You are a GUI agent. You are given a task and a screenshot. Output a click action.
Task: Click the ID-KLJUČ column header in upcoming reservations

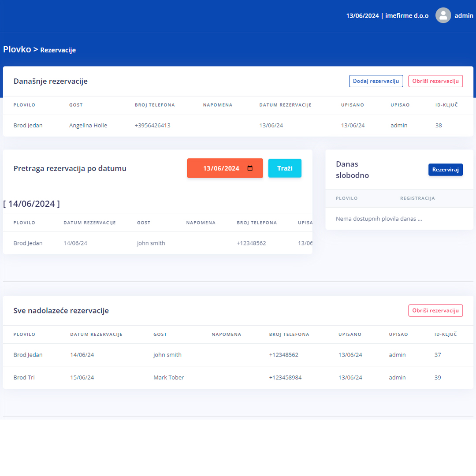(x=445, y=335)
